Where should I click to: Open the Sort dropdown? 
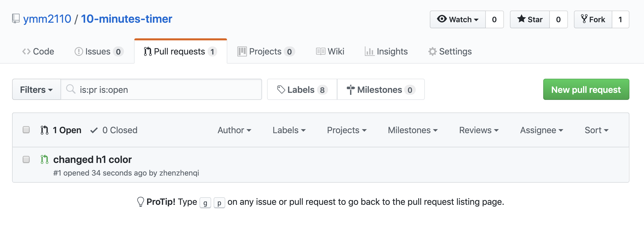click(x=597, y=130)
